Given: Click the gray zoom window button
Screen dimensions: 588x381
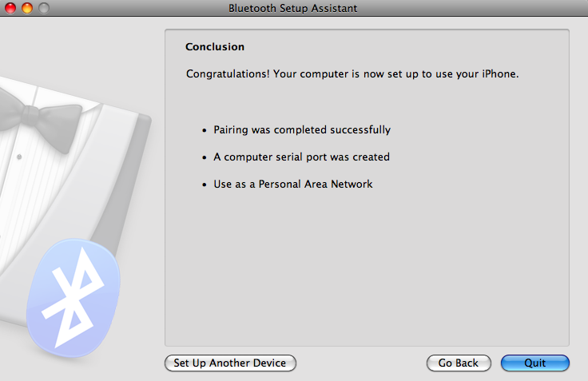Looking at the screenshot, I should point(43,8).
